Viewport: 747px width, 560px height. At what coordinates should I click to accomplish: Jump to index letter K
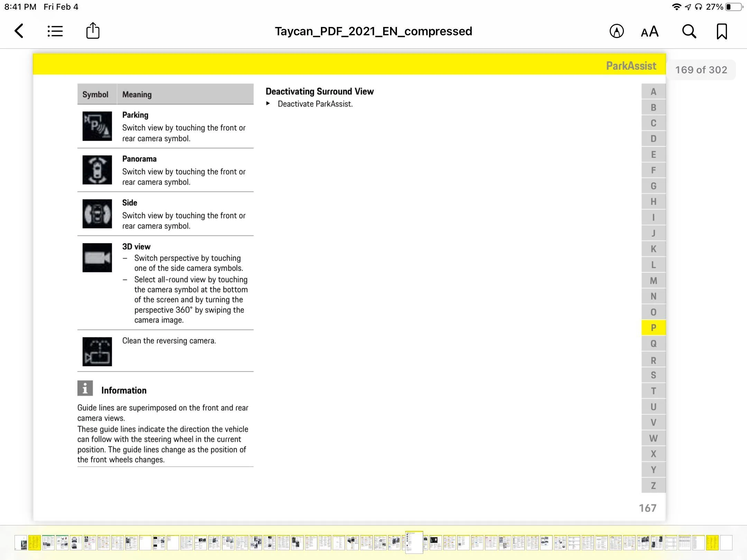coord(653,249)
